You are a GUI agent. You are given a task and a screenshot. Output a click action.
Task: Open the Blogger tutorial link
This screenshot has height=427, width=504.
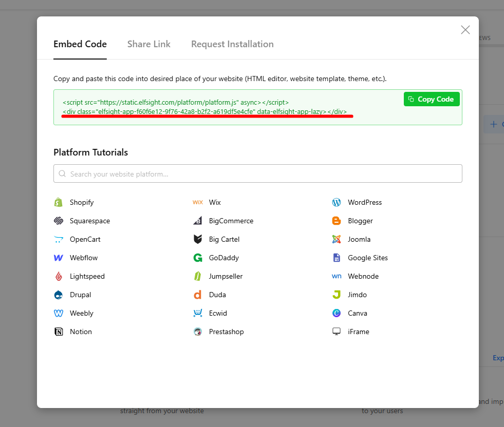[360, 221]
